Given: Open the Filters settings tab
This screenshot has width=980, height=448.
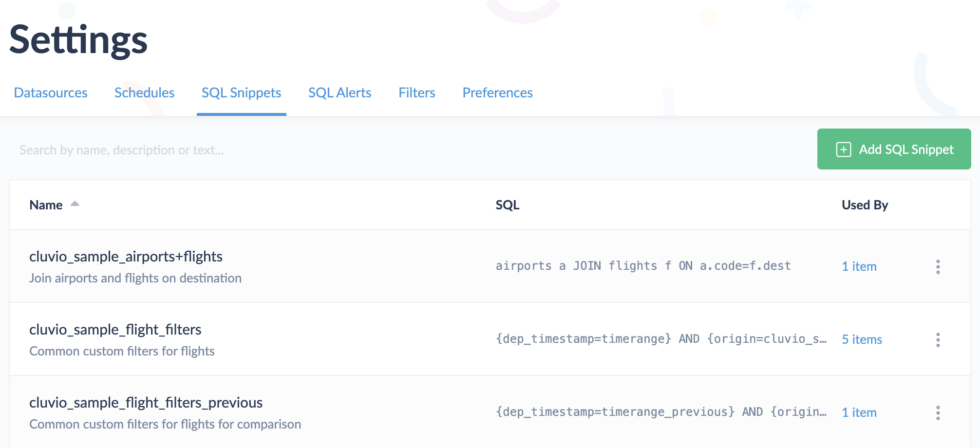Looking at the screenshot, I should 417,93.
